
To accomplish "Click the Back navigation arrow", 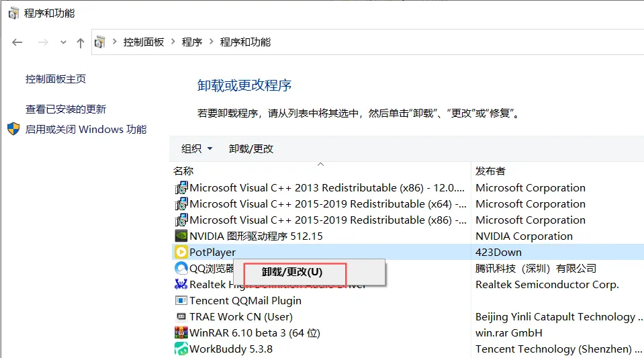I will (x=17, y=42).
